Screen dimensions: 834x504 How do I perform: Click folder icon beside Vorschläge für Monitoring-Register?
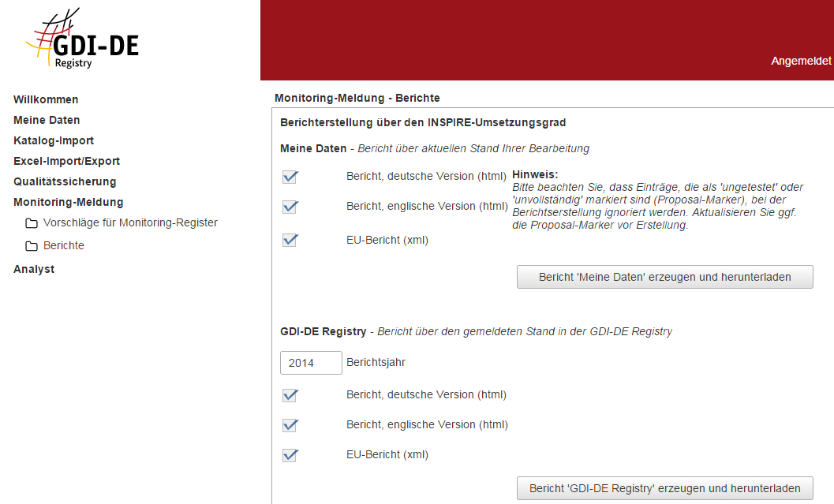(32, 223)
